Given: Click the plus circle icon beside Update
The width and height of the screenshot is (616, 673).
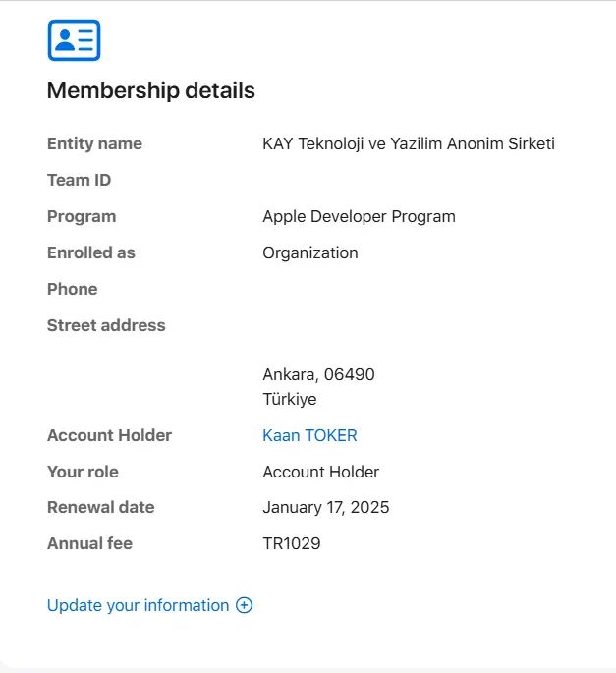Looking at the screenshot, I should 244,605.
